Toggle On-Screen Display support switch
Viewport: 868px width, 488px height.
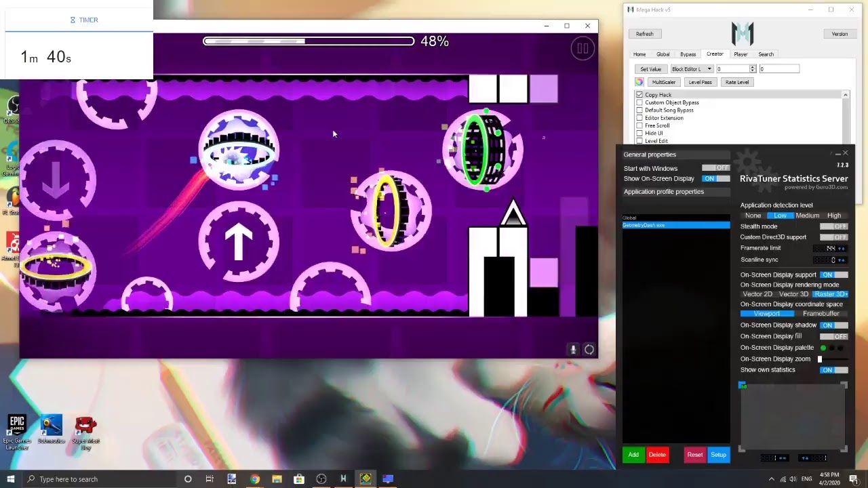[834, 274]
